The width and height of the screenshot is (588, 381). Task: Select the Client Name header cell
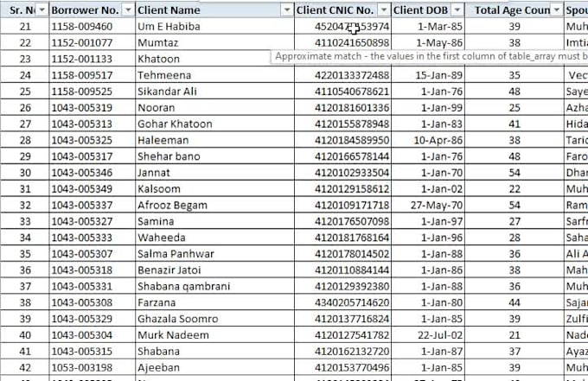click(214, 10)
